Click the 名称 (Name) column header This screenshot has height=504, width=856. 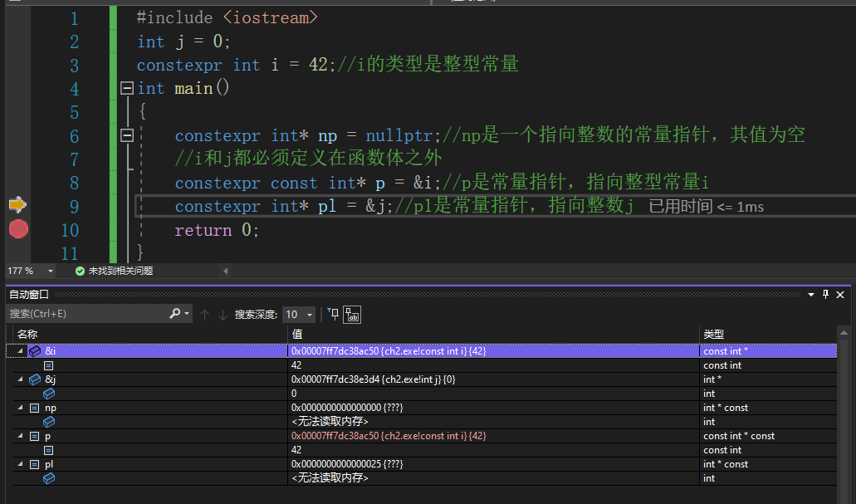coord(27,334)
